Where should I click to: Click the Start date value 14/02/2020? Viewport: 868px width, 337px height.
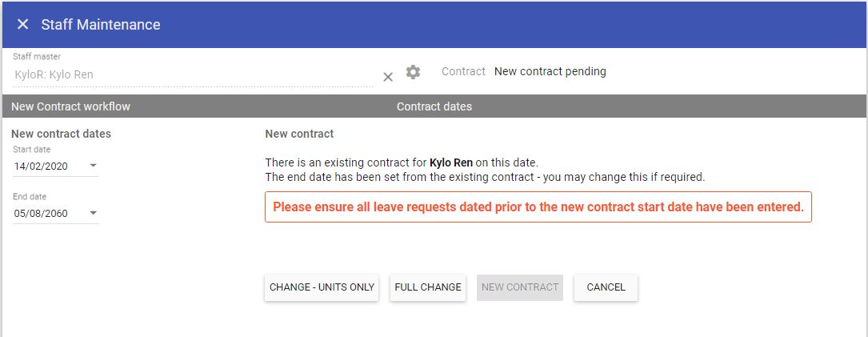(x=42, y=166)
